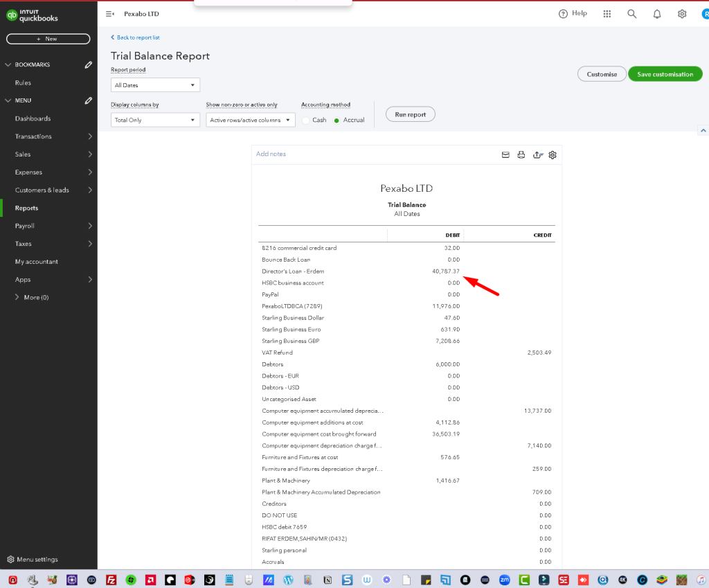Open the Report period dropdown

[x=155, y=85]
